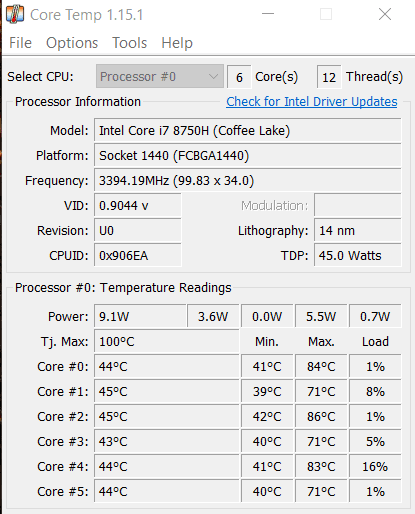Click Core #2 minimum temperature 42°C

(x=267, y=417)
